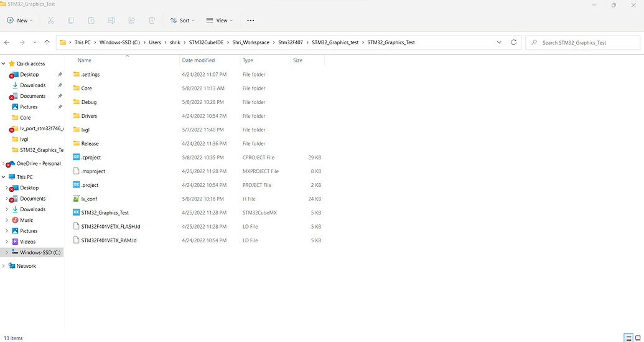Refresh the current folder view

(x=513, y=42)
